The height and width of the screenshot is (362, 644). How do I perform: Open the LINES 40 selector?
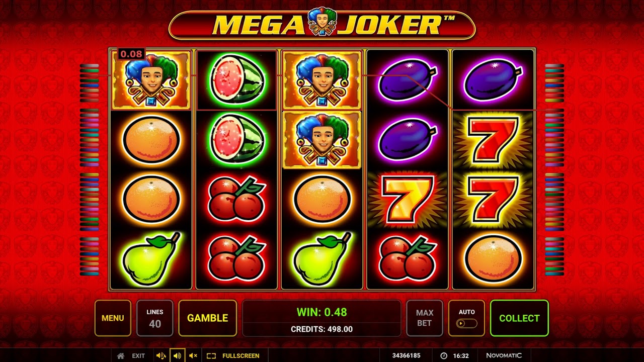click(x=155, y=318)
